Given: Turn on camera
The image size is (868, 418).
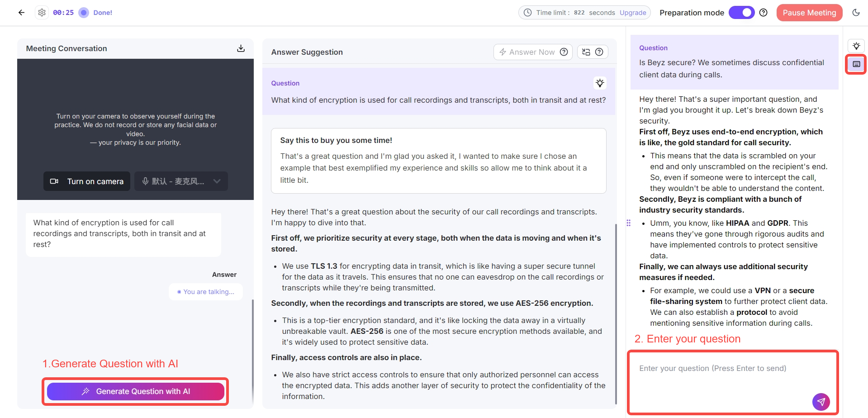Looking at the screenshot, I should point(87,181).
